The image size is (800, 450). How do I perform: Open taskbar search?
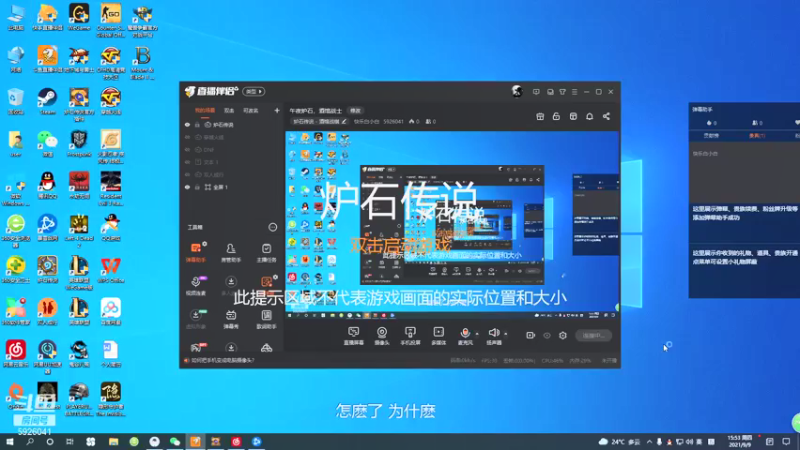[30, 441]
